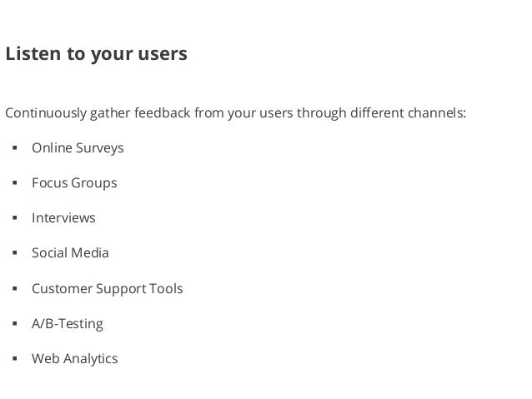Click the word 'users' in the heading
The image size is (532, 399).
[x=163, y=54]
